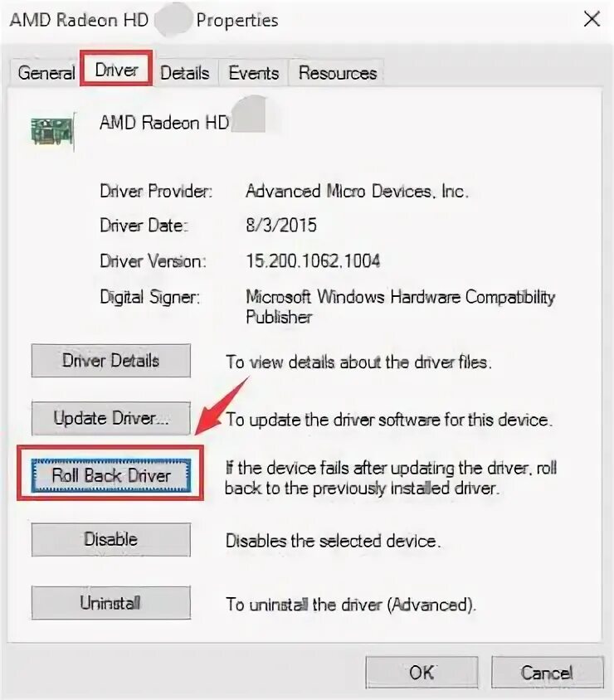Open the Details tab
This screenshot has width=614, height=700.
[x=184, y=73]
